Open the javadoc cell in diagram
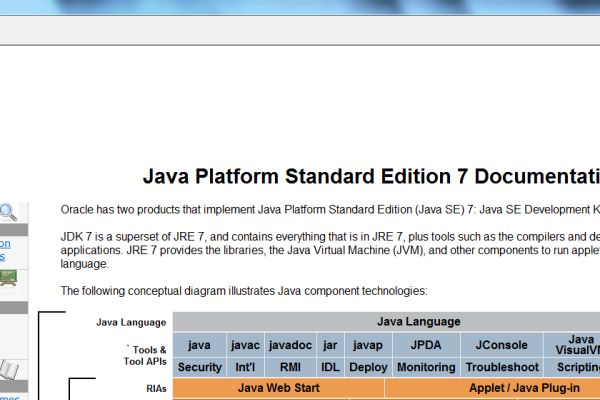 pos(290,345)
